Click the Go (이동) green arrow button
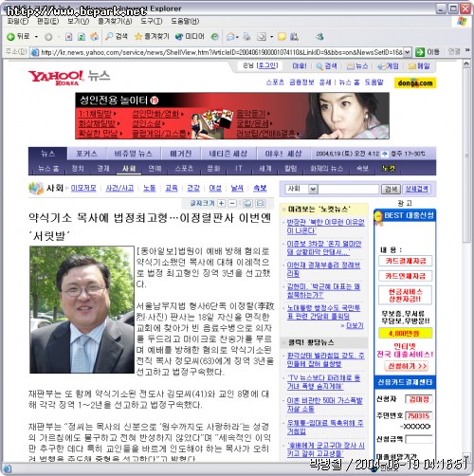Viewport: 474px width, 476px height. (428, 52)
